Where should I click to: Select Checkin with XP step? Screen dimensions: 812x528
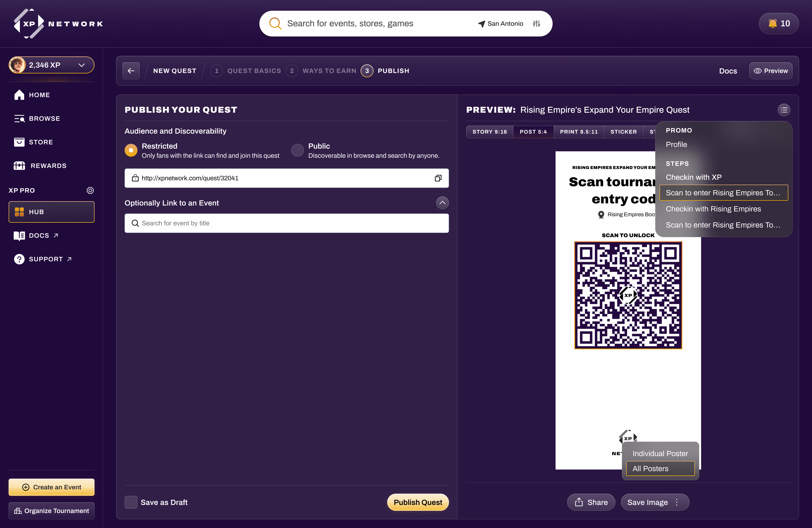694,177
